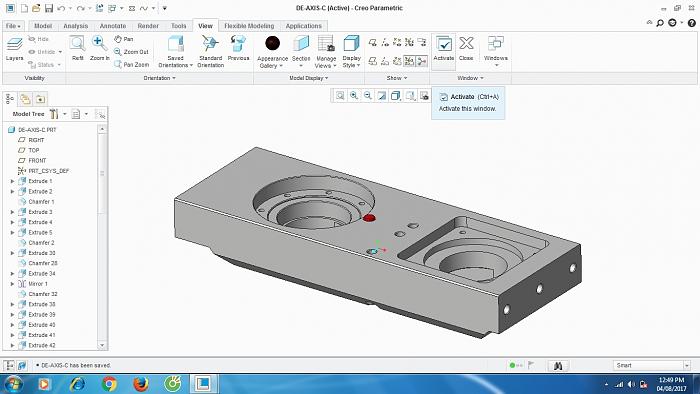The width and height of the screenshot is (700, 394).
Task: Open the Windows list button
Action: click(x=496, y=52)
